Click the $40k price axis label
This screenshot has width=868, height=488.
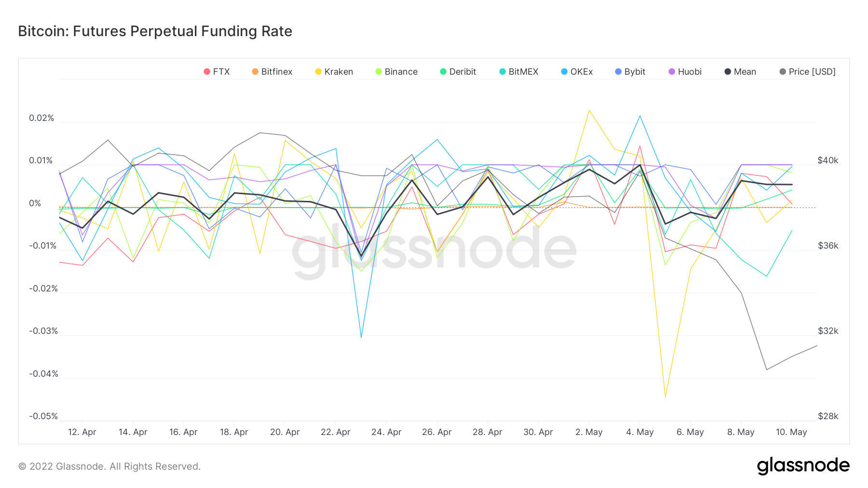(827, 160)
